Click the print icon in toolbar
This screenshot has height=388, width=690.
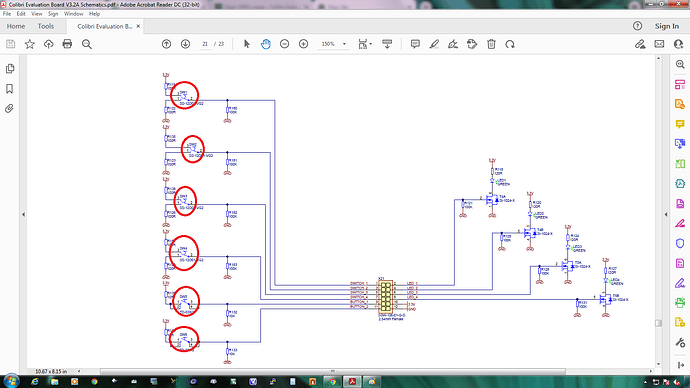click(x=67, y=44)
